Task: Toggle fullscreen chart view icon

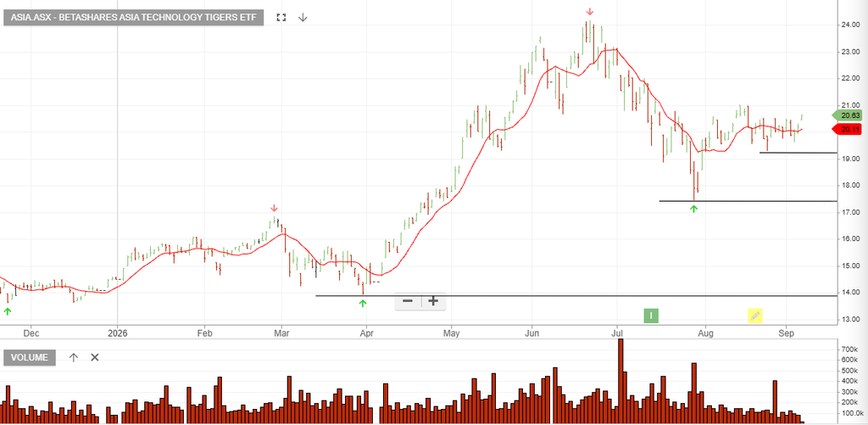Action: coord(281,17)
